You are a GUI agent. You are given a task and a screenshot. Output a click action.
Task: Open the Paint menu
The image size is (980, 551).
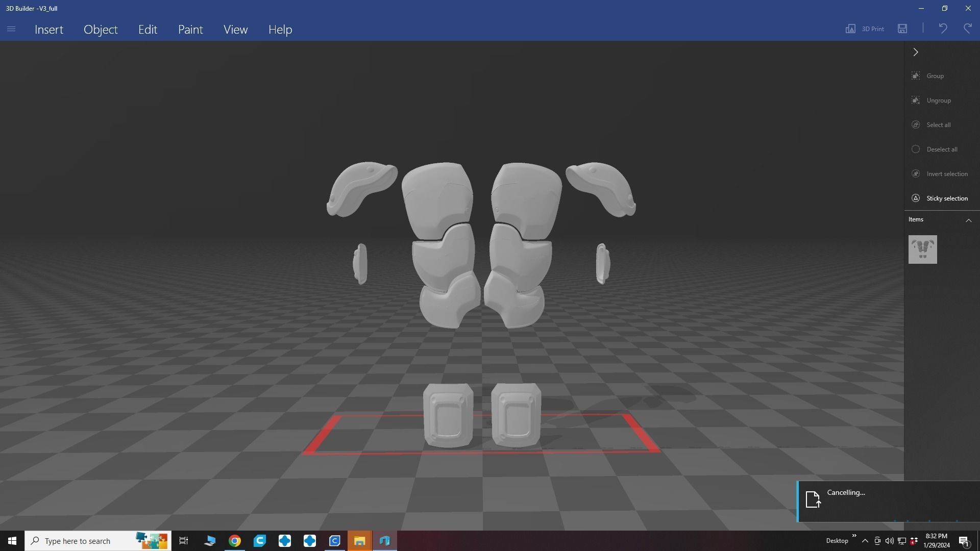190,30
